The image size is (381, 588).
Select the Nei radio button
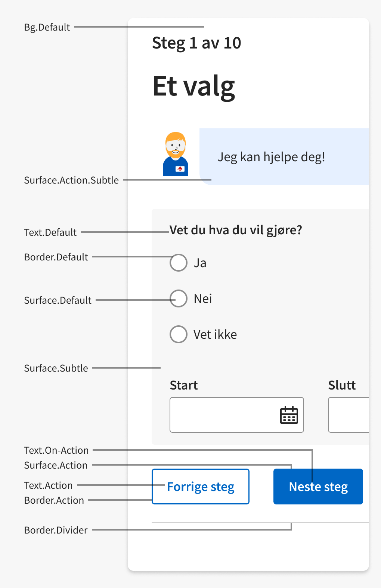pos(179,298)
